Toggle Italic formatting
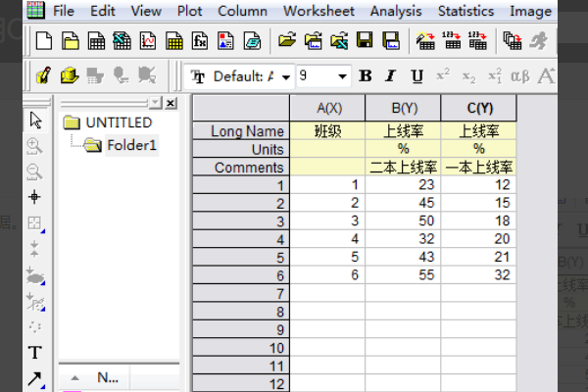 [392, 76]
